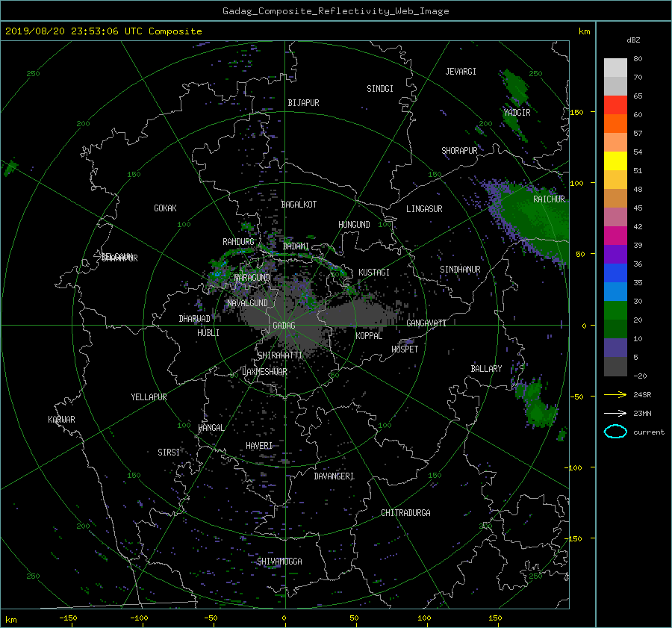Click the SIRSI city label

(x=169, y=453)
